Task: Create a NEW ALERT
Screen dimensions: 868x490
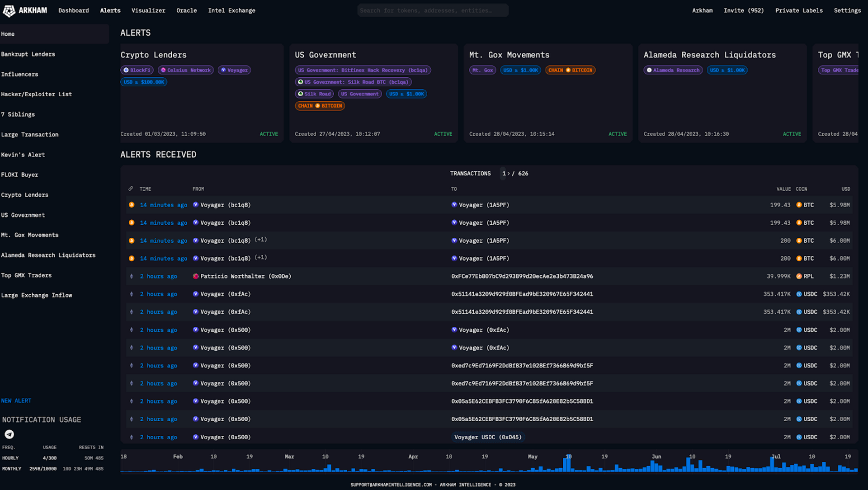Action: (x=16, y=401)
